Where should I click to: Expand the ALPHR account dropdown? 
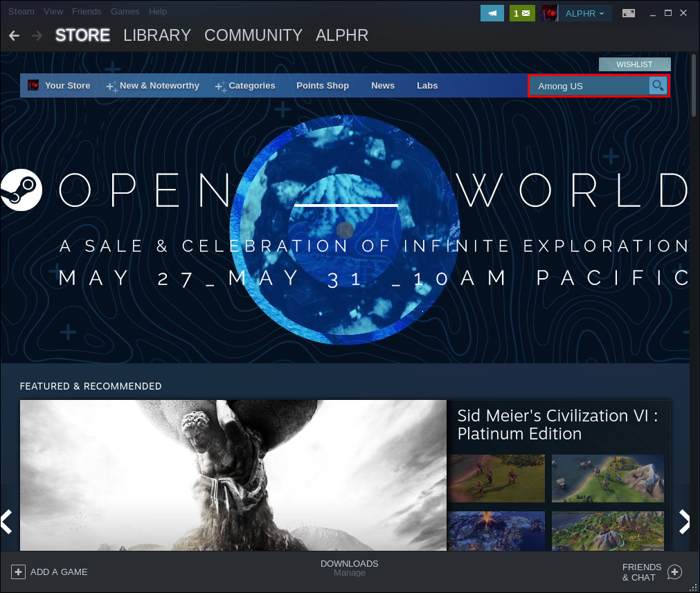[x=585, y=13]
